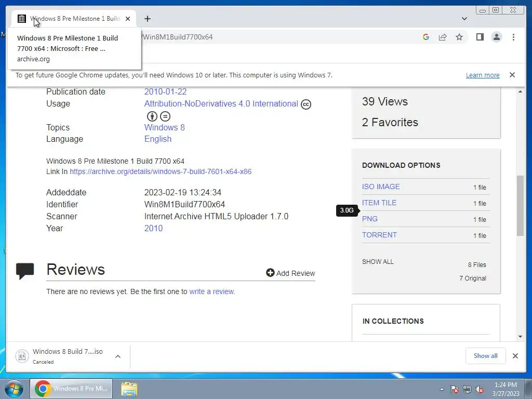Open a new tab with plus button

(147, 19)
